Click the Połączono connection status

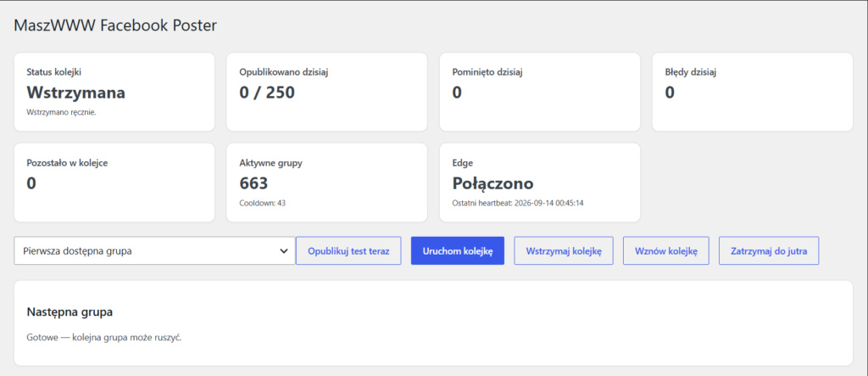(492, 183)
